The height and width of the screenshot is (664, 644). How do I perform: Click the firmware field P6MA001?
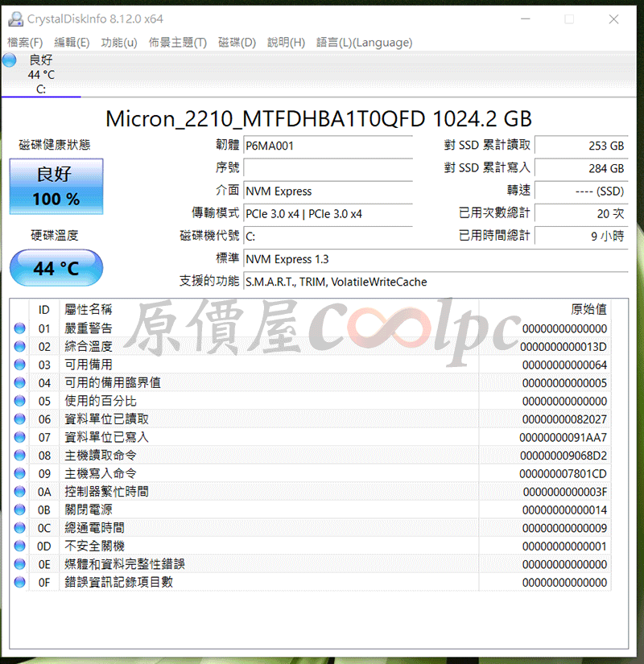tap(328, 146)
